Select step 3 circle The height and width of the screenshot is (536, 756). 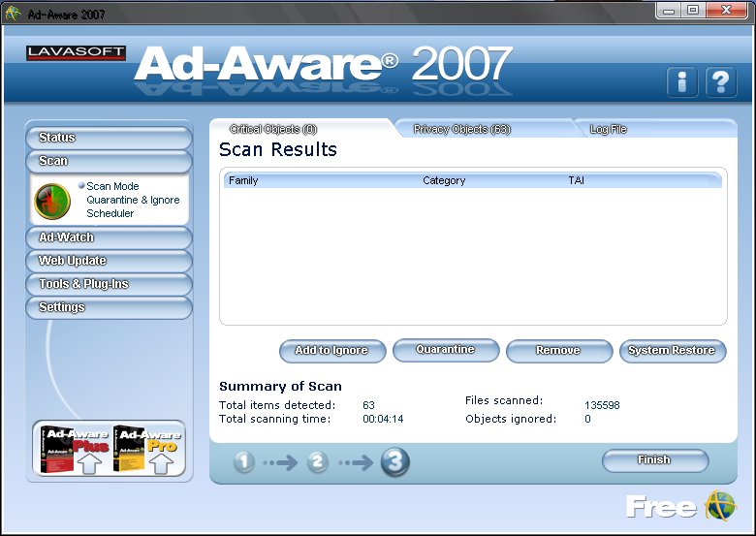click(394, 461)
